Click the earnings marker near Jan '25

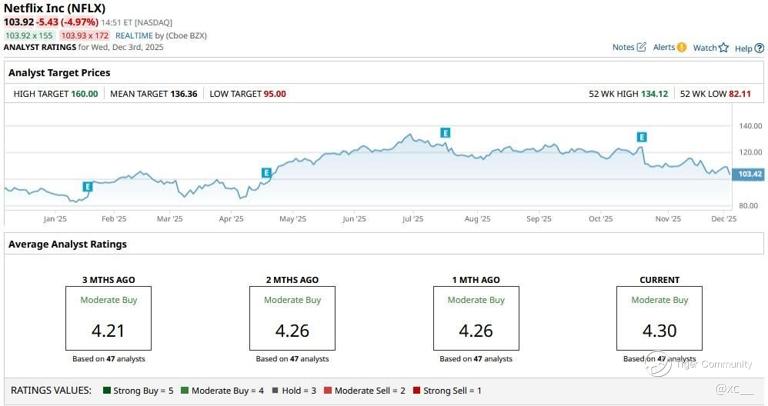tap(88, 187)
